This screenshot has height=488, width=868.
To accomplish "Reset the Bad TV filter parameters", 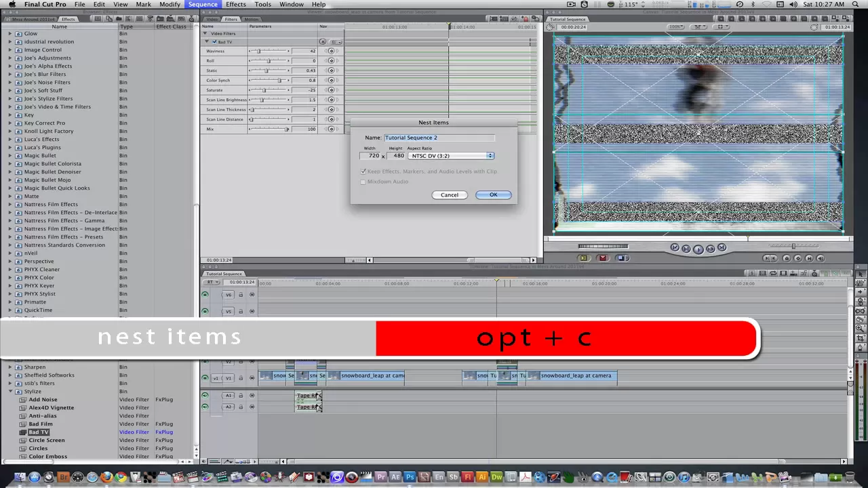I will coord(323,42).
